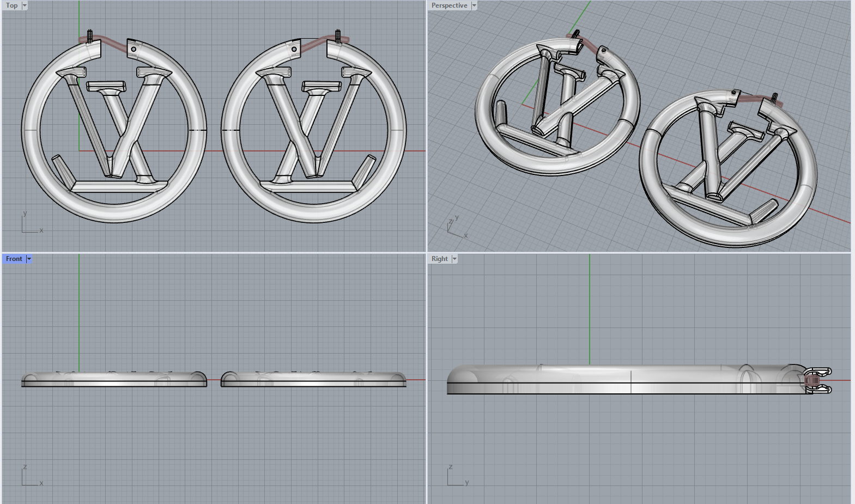Select the left earring profile in Front viewport
Image resolution: width=855 pixels, height=504 pixels.
114,379
